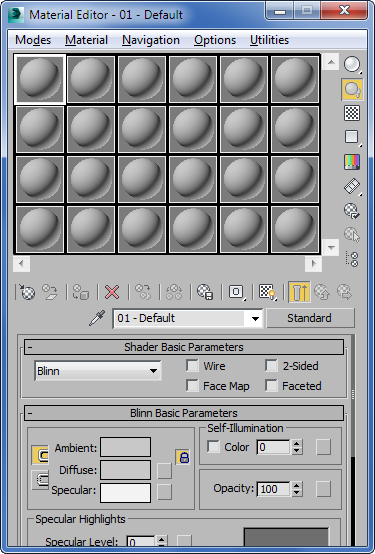The height and width of the screenshot is (554, 375).
Task: Open the Utilities menu
Action: pos(269,40)
